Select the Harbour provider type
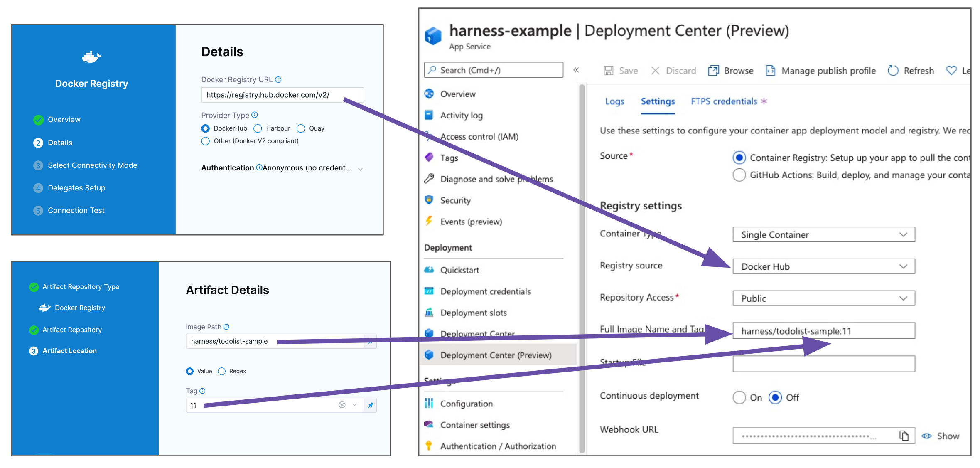The image size is (980, 468). tap(258, 128)
